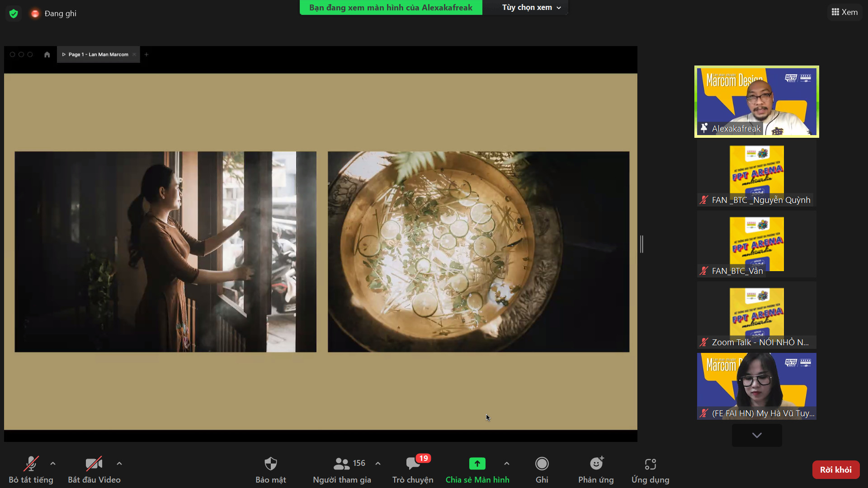Click muted mic icon on Zoom Talk tile
The height and width of the screenshot is (488, 868).
704,342
